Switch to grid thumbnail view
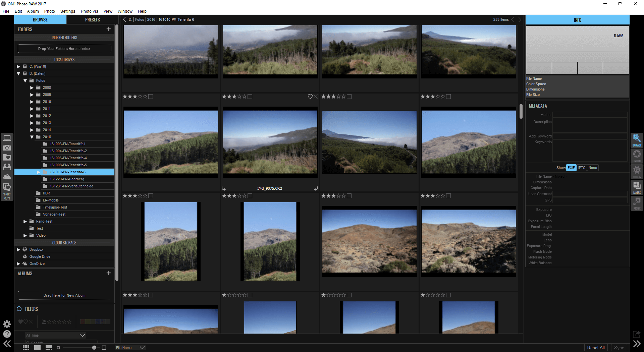 click(x=26, y=348)
